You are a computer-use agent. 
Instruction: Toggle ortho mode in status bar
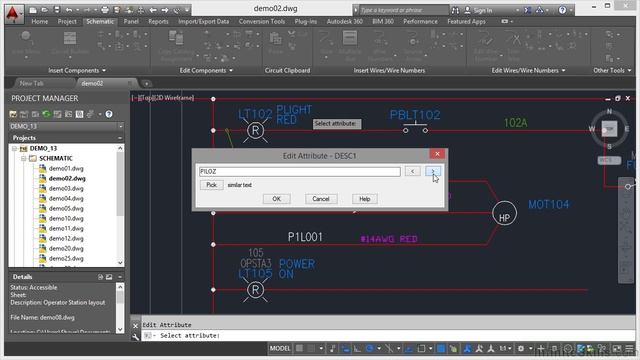click(x=357, y=349)
